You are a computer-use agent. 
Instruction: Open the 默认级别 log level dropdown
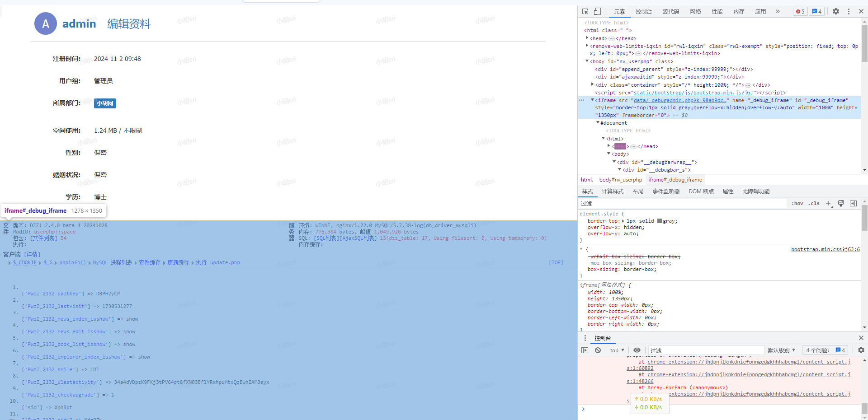781,350
